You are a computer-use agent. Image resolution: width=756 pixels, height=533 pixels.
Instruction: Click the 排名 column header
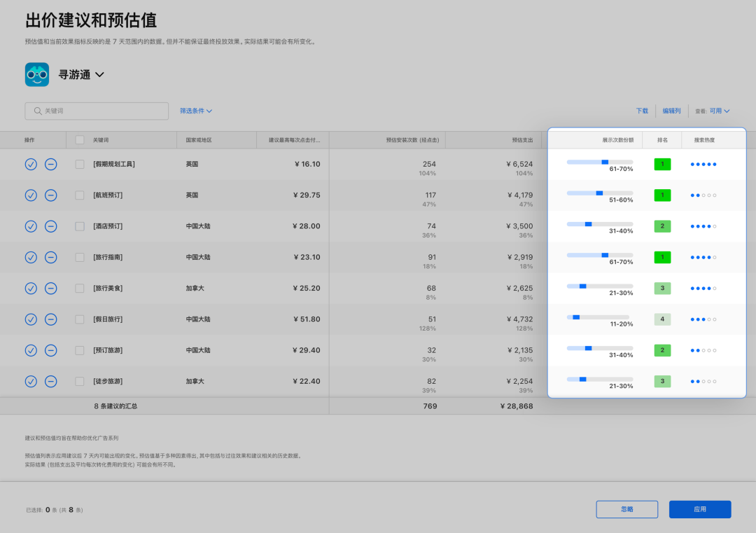pyautogui.click(x=662, y=140)
